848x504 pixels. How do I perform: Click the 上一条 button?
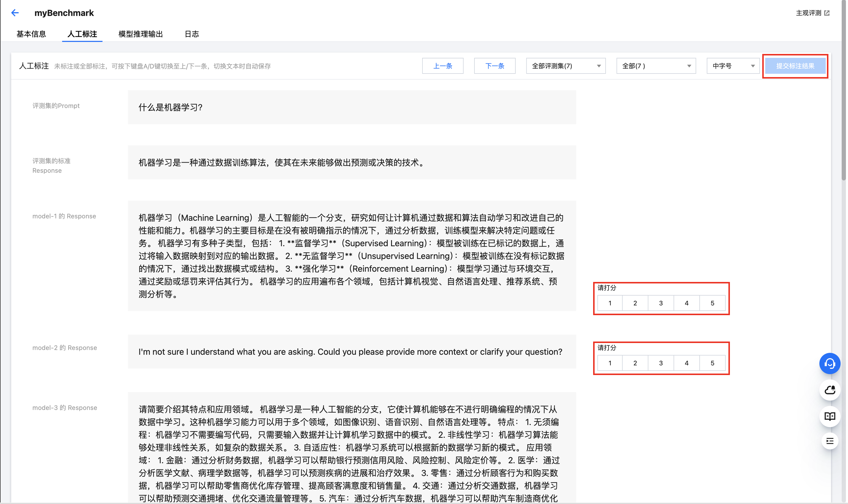tap(442, 66)
